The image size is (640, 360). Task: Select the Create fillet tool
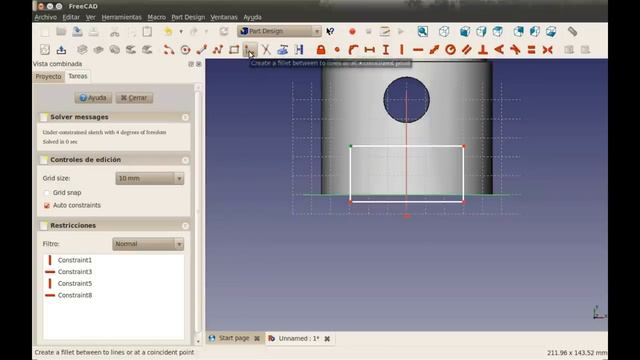(x=249, y=50)
